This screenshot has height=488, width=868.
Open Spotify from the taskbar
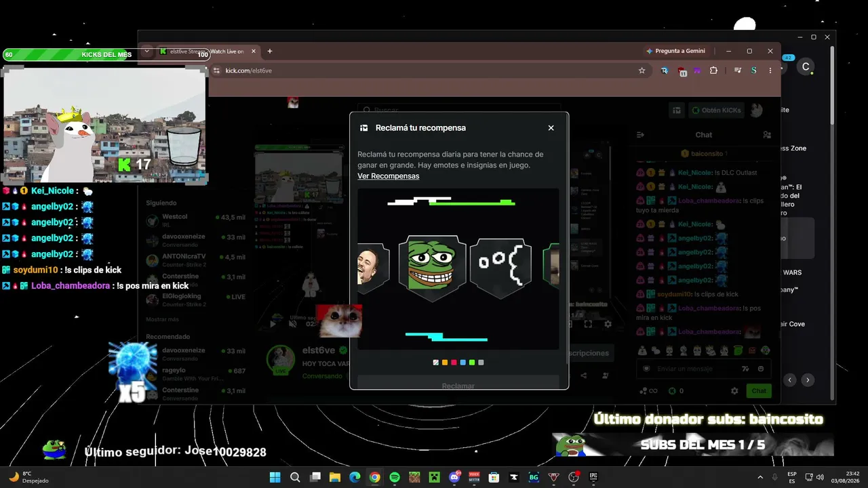(x=395, y=477)
